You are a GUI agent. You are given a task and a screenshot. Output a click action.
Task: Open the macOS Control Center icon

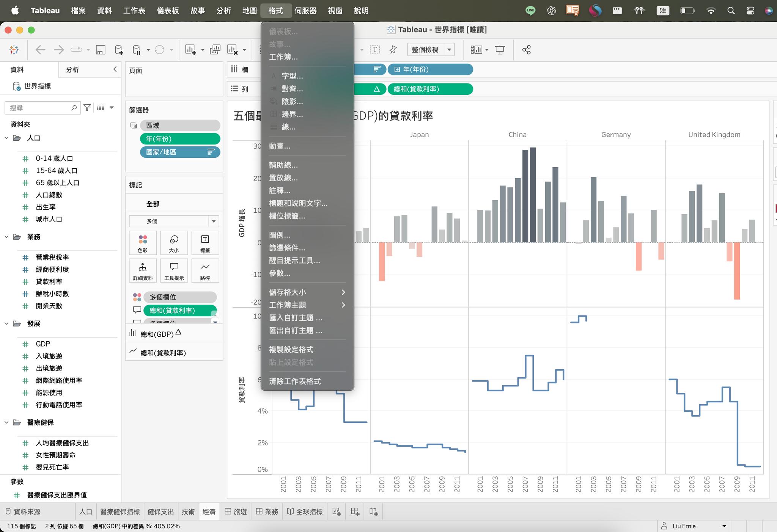(750, 11)
